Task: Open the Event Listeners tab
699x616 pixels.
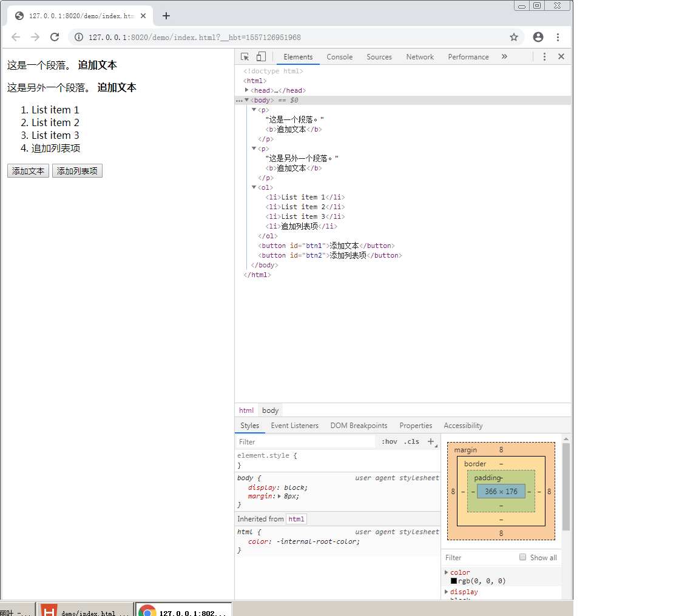Action: (295, 426)
